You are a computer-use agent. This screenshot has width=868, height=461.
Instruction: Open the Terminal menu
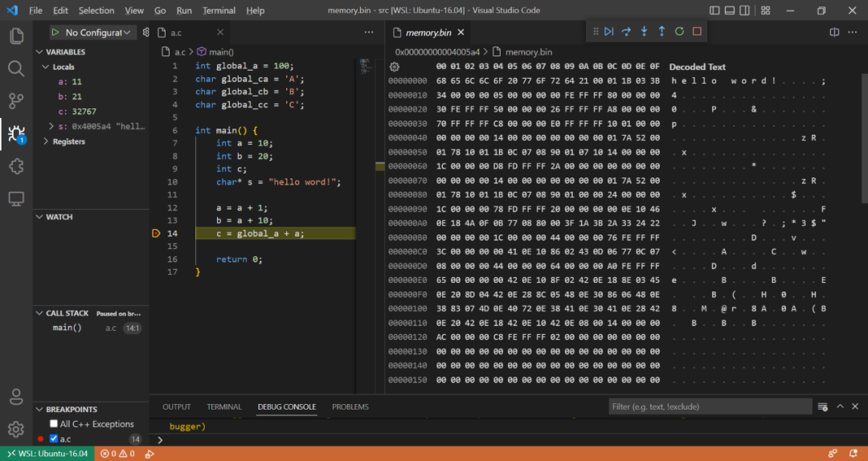pyautogui.click(x=219, y=10)
